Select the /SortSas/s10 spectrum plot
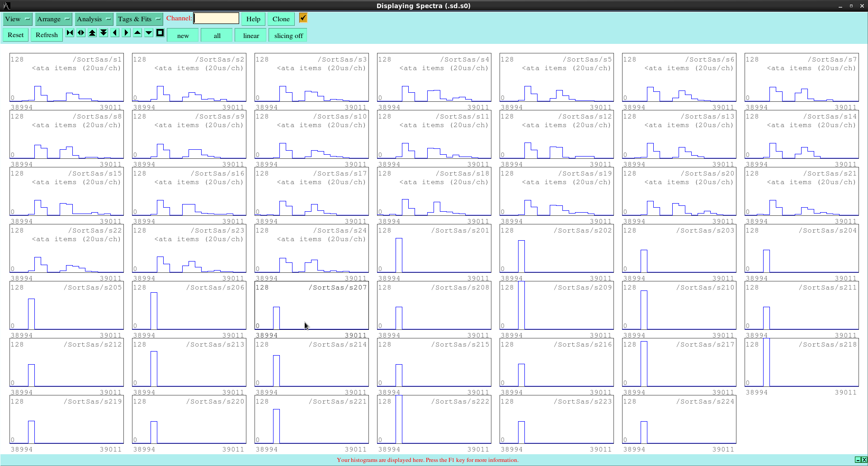Image resolution: width=868 pixels, height=466 pixels. click(311, 134)
